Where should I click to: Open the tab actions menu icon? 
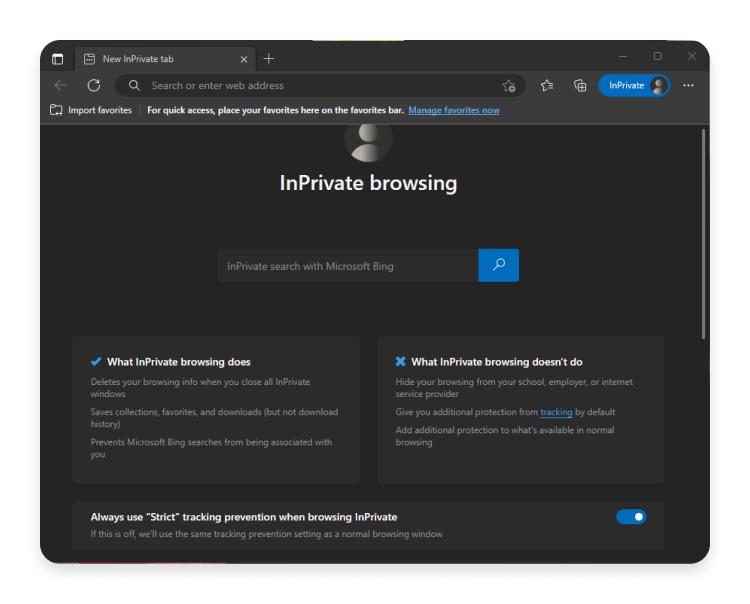(57, 59)
